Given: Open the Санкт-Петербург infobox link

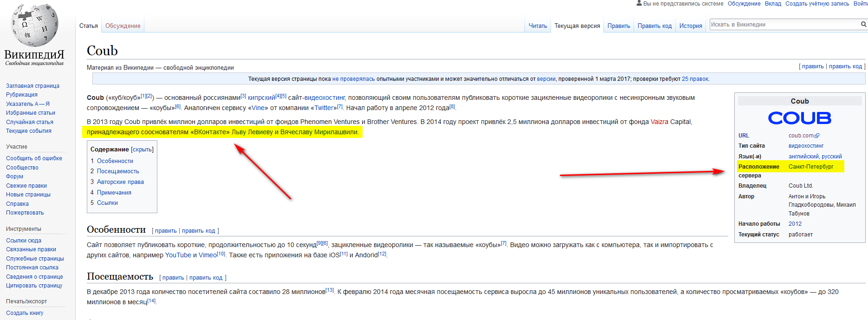Looking at the screenshot, I should [x=811, y=167].
